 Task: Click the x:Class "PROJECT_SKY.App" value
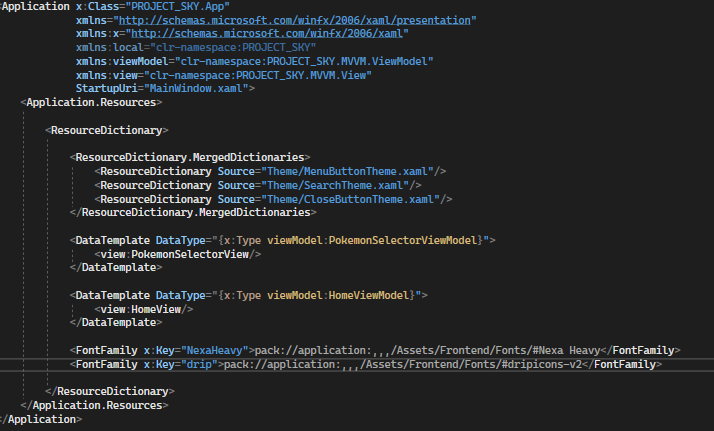177,6
